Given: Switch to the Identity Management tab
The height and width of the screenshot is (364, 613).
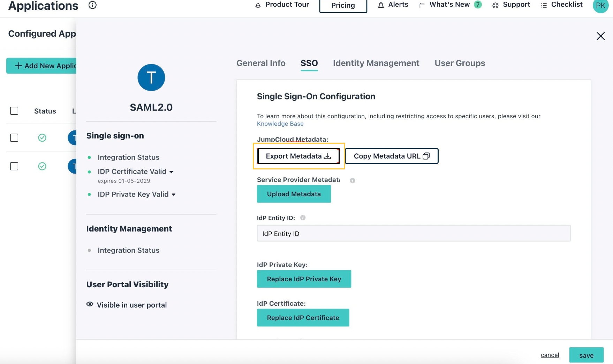Looking at the screenshot, I should coord(376,63).
